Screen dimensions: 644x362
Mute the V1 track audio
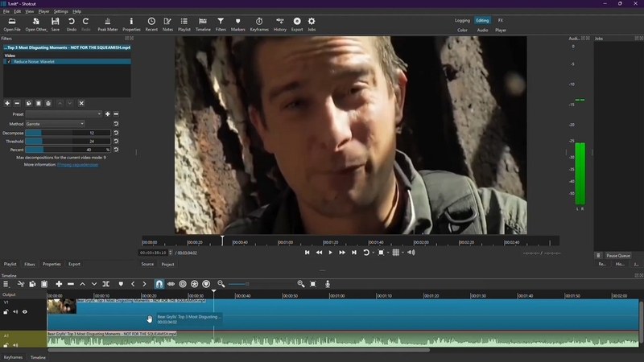[15, 312]
